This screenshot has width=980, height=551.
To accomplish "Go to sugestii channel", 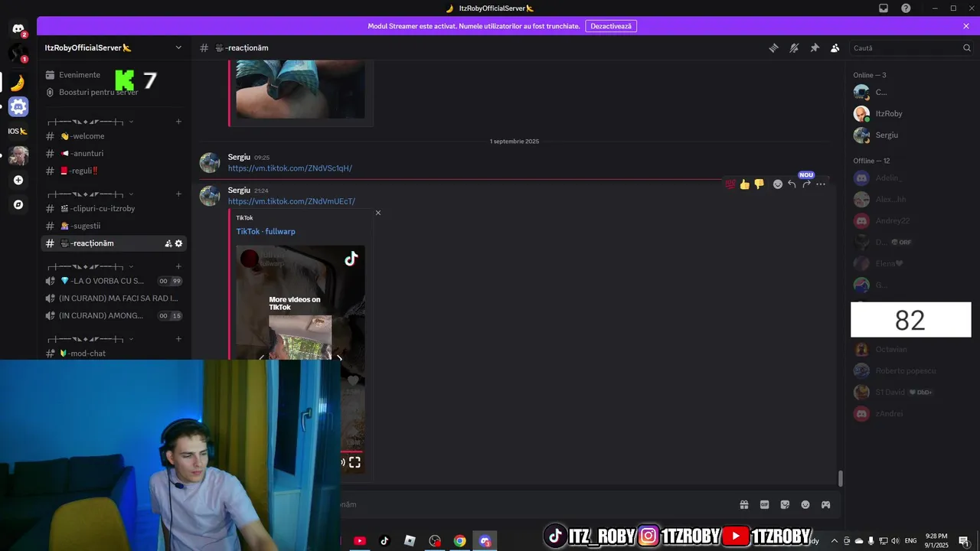I will pyautogui.click(x=113, y=226).
